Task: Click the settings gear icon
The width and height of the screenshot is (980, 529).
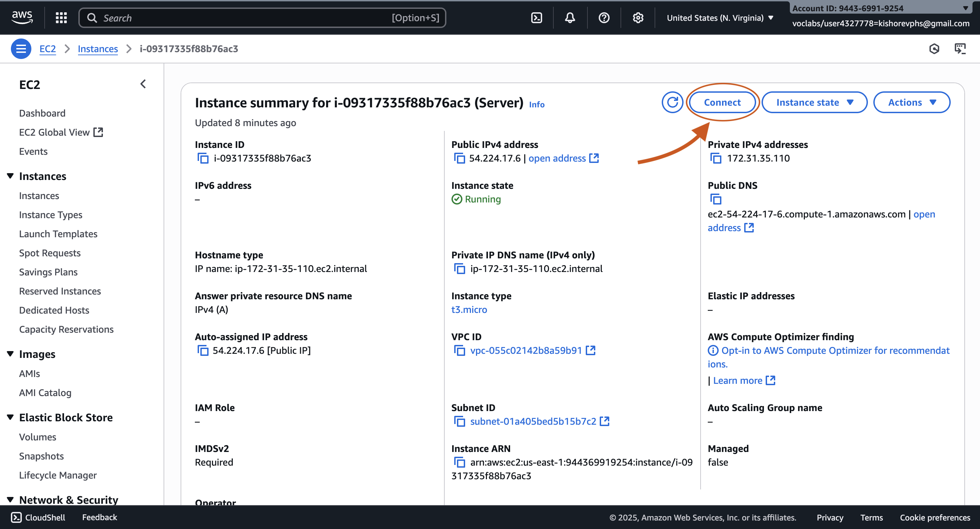Action: tap(638, 17)
